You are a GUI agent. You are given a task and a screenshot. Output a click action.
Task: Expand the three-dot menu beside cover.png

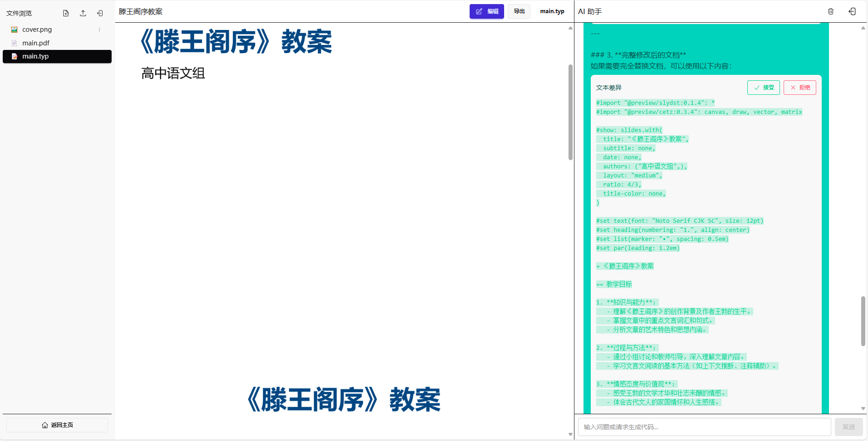pyautogui.click(x=99, y=29)
